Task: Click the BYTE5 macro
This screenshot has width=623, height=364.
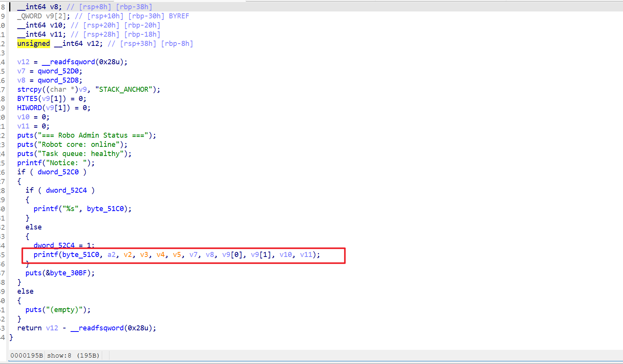Action: point(28,99)
